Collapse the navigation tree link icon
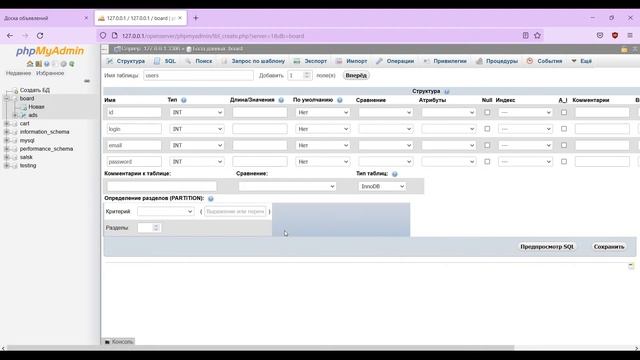640x360 pixels. [x=87, y=81]
